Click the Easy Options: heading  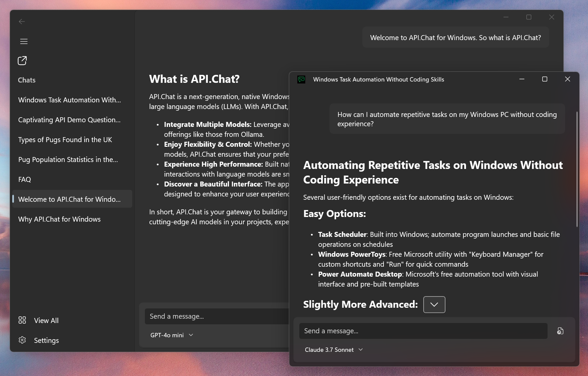pyautogui.click(x=334, y=213)
